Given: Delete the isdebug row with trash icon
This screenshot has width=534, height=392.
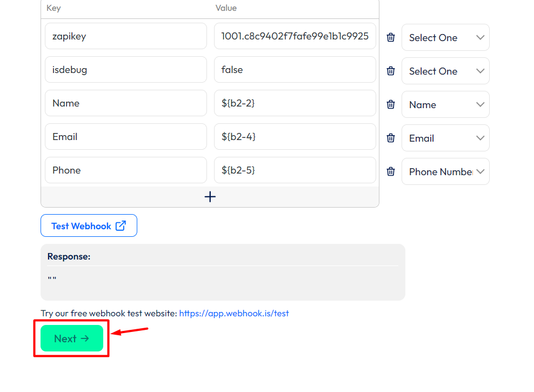Looking at the screenshot, I should click(x=391, y=71).
